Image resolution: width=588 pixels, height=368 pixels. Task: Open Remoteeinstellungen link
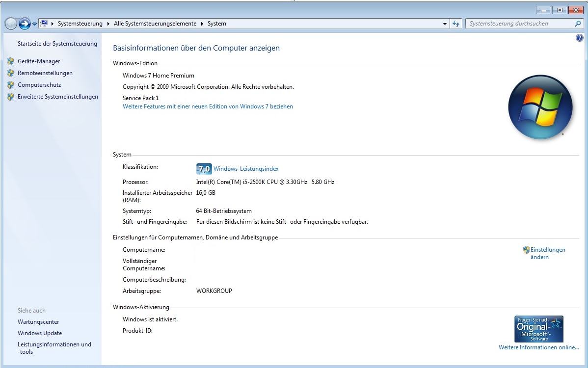point(45,73)
